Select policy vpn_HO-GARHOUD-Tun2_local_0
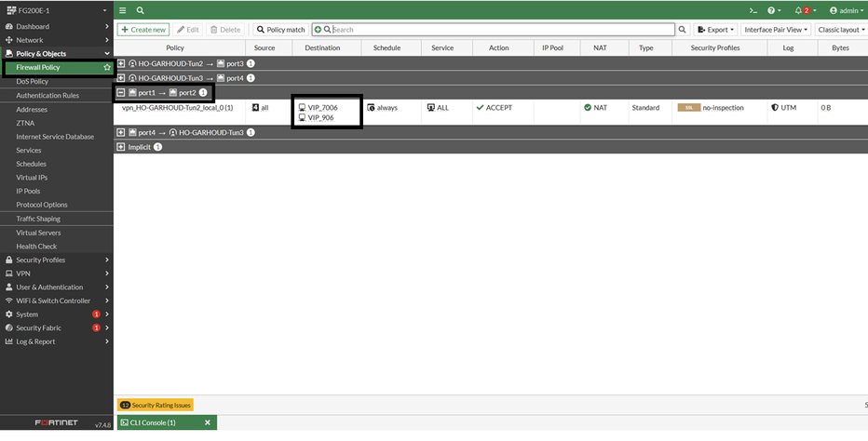Image resolution: width=868 pixels, height=441 pixels. pos(177,107)
